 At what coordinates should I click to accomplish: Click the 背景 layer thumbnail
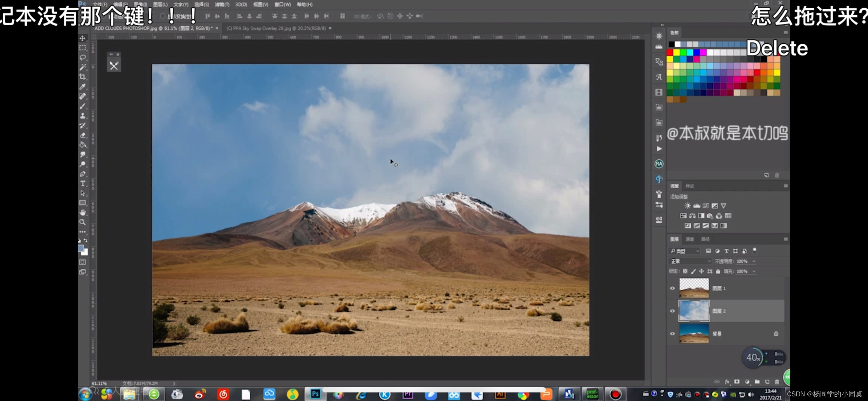coord(694,334)
